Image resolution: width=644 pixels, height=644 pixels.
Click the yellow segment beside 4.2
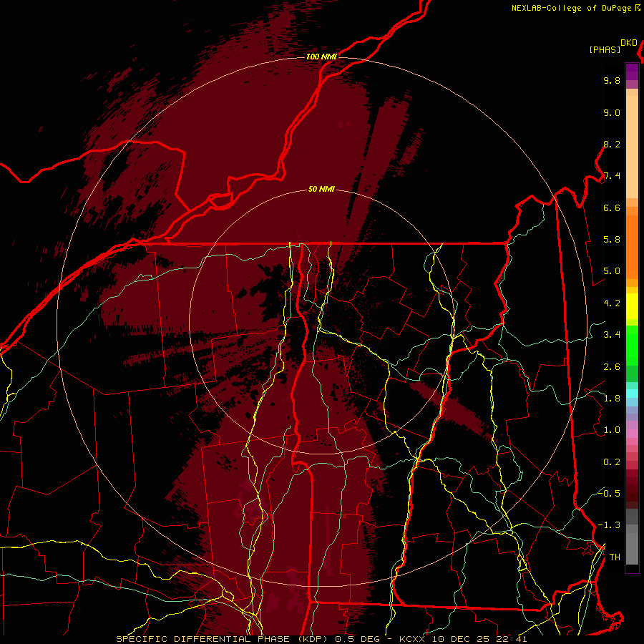(x=632, y=306)
